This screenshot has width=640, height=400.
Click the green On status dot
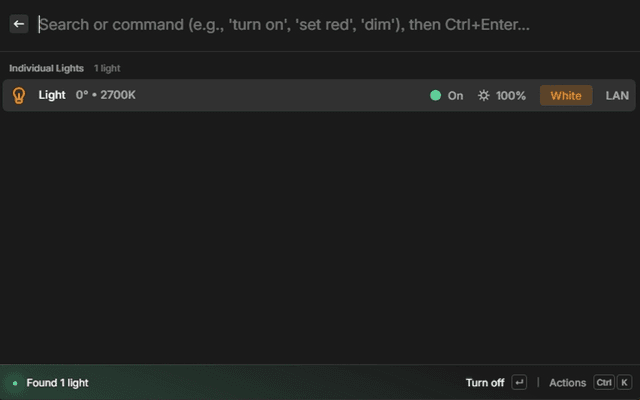[435, 96]
